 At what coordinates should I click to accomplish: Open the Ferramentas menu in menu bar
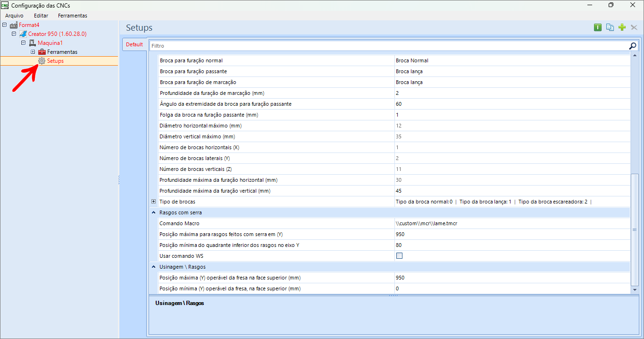[x=72, y=16]
